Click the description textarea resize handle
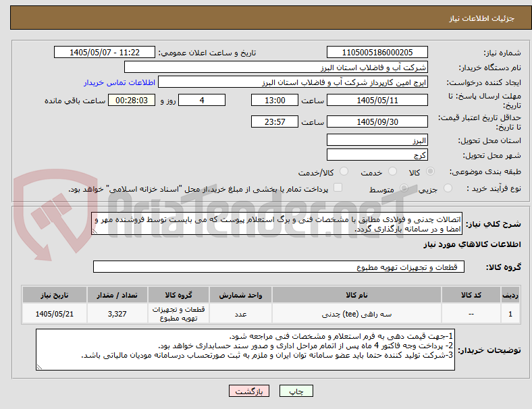 (x=95, y=231)
